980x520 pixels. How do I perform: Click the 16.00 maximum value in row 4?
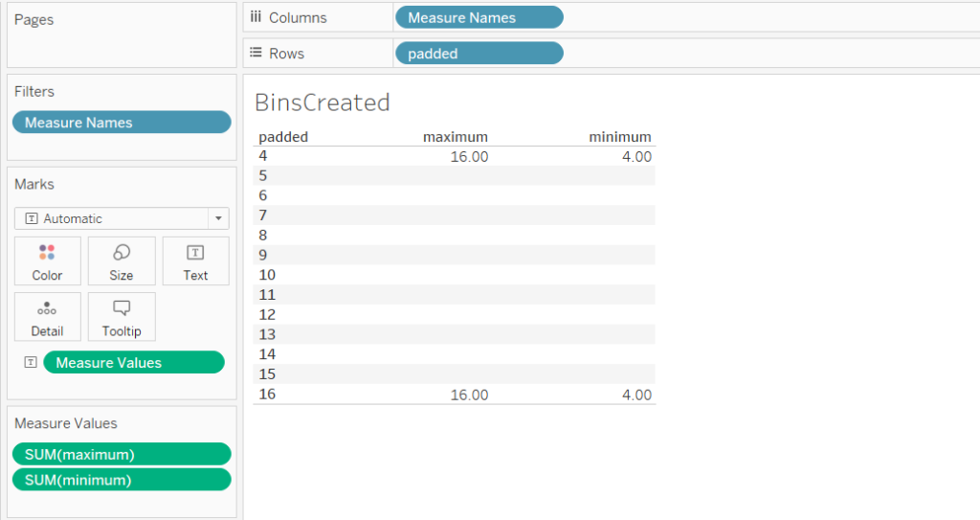(x=469, y=157)
